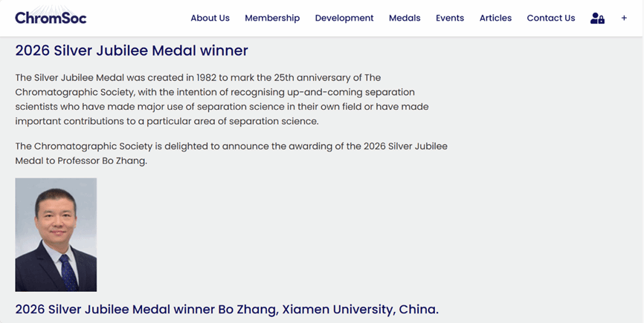Viewport: 644px width, 323px height.
Task: Click the top "2026 Silver Jubilee Medal winner" heading
Action: (x=132, y=50)
